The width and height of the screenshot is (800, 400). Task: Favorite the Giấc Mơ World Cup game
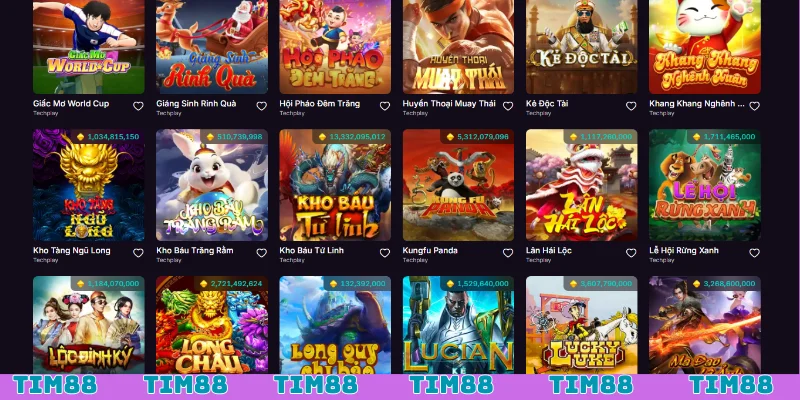[138, 106]
